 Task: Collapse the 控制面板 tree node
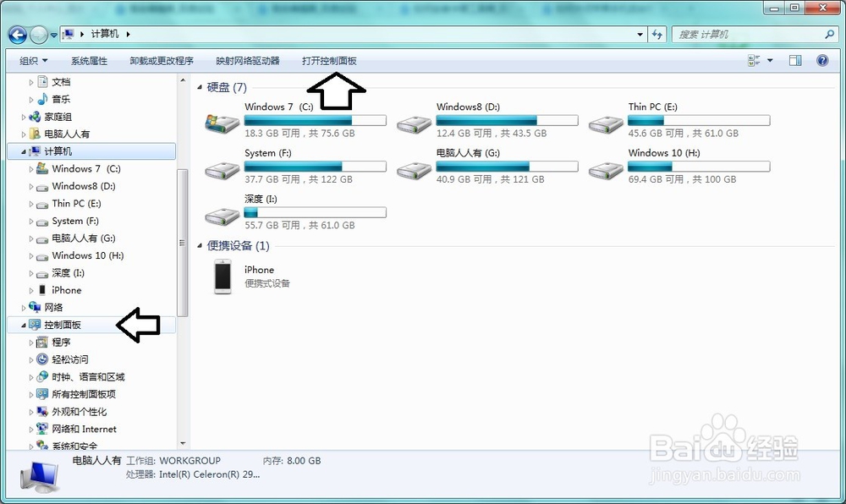tap(23, 325)
